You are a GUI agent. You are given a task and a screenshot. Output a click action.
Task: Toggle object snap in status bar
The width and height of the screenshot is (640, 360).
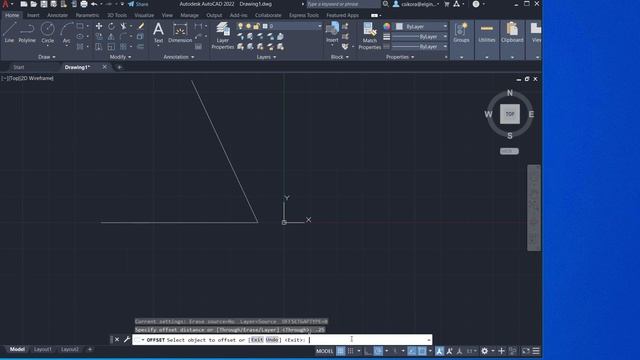coord(422,351)
